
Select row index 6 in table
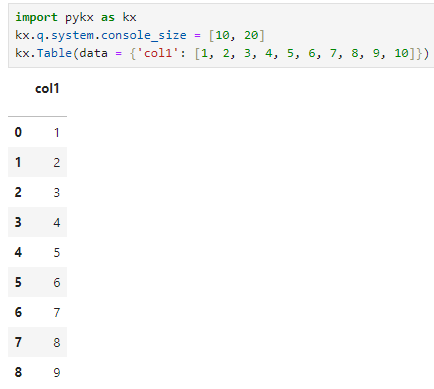pyautogui.click(x=18, y=312)
